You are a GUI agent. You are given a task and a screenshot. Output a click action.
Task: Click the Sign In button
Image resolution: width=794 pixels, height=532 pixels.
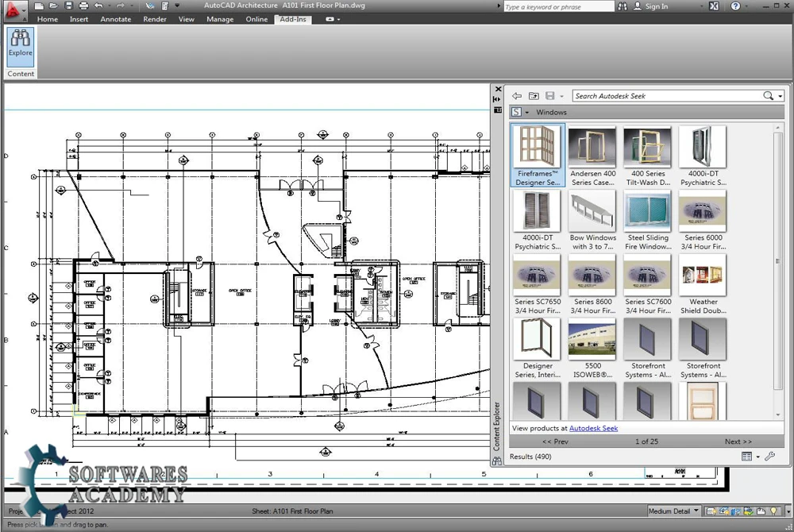pos(651,6)
